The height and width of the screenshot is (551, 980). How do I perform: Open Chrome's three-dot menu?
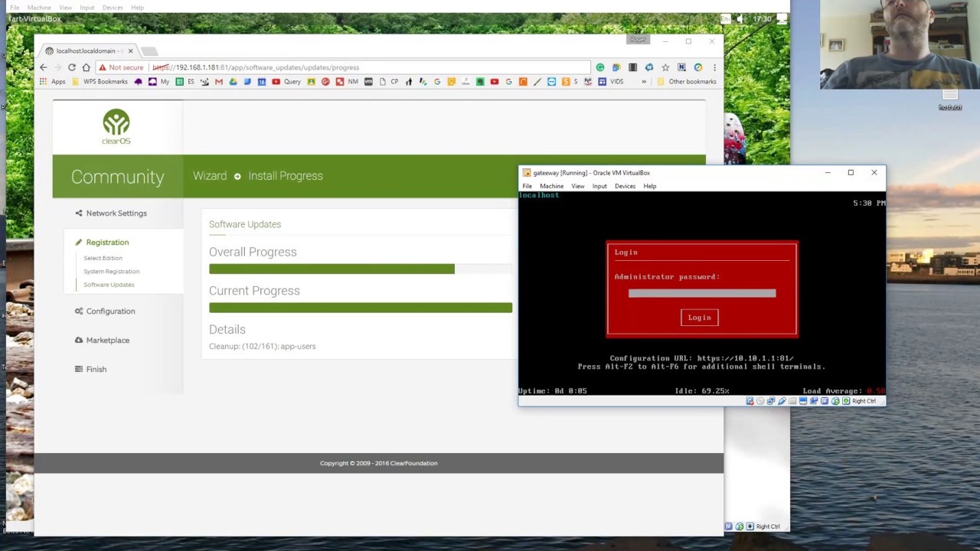(714, 67)
